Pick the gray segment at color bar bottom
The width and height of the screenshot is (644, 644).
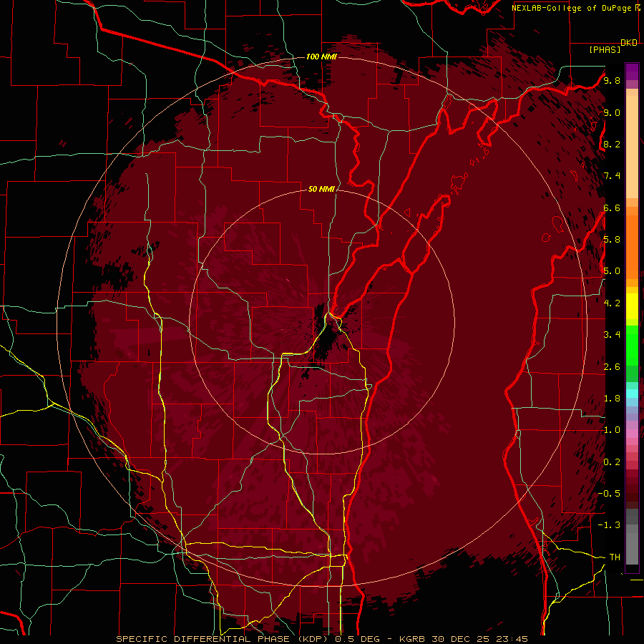point(632,536)
